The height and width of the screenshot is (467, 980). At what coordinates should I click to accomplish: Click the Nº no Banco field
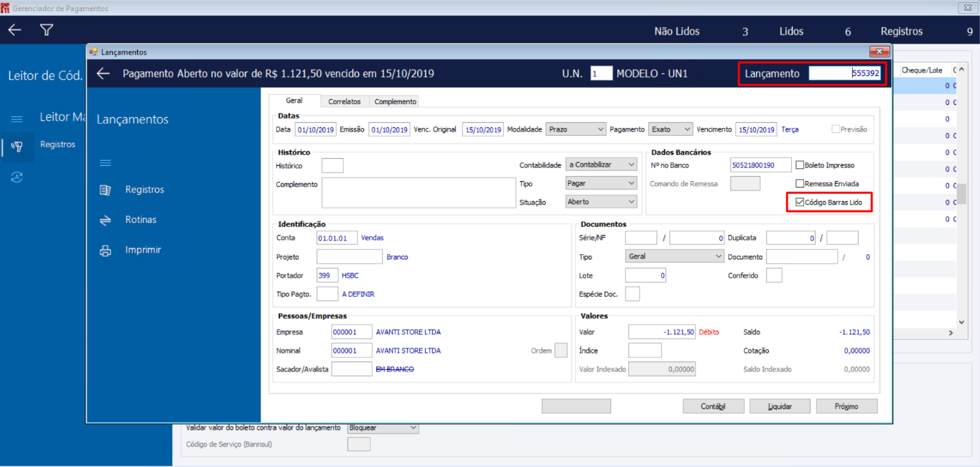(761, 165)
